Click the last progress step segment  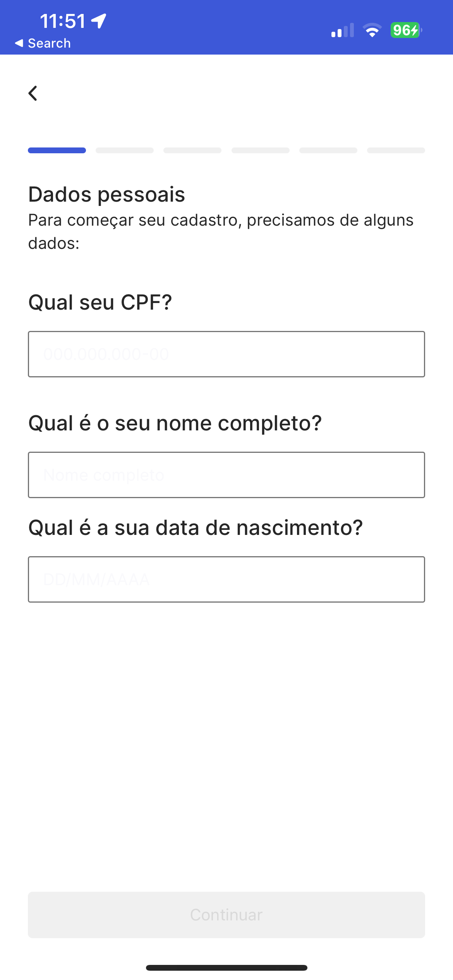click(396, 150)
